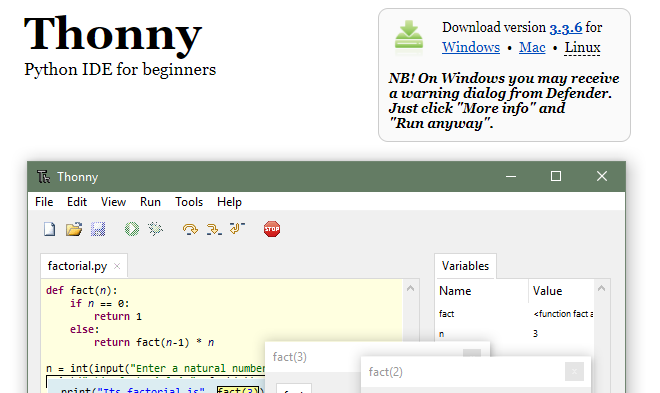This screenshot has width=660, height=393.
Task: Click the Debug bug icon
Action: click(x=155, y=229)
